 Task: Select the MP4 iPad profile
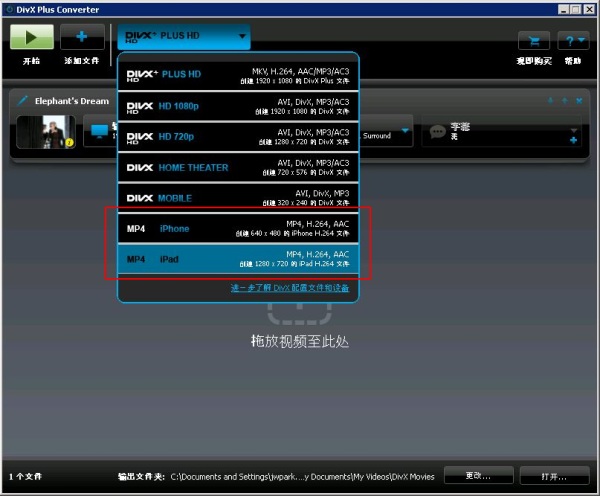pos(238,259)
